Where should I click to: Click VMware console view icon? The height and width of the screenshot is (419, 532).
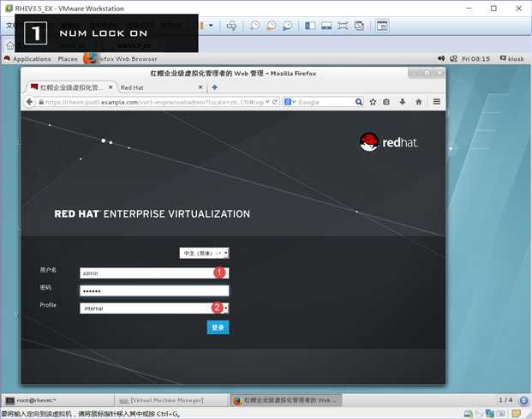pyautogui.click(x=382, y=26)
